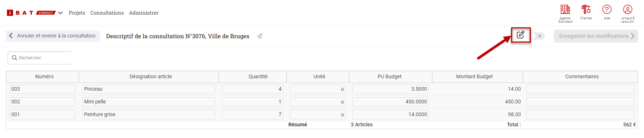The height and width of the screenshot is (138, 644).
Task: Open the Agence Gouraud building icon
Action: point(565,9)
